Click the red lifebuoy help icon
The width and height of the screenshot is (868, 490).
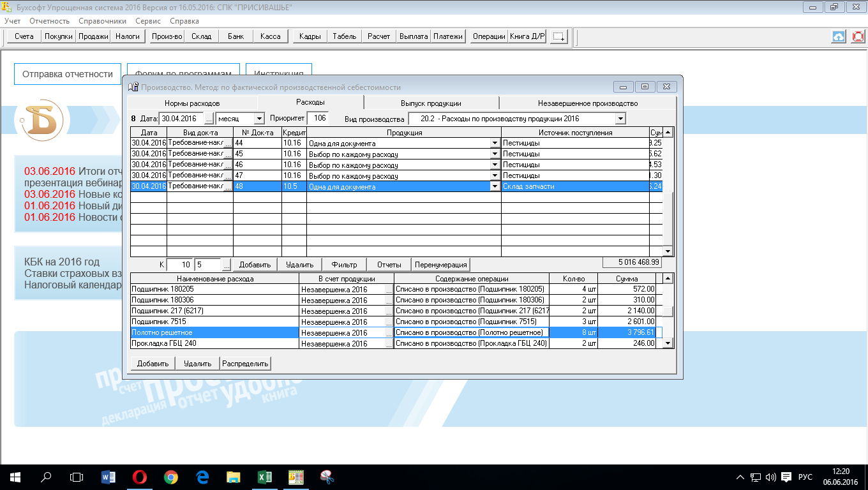[858, 37]
